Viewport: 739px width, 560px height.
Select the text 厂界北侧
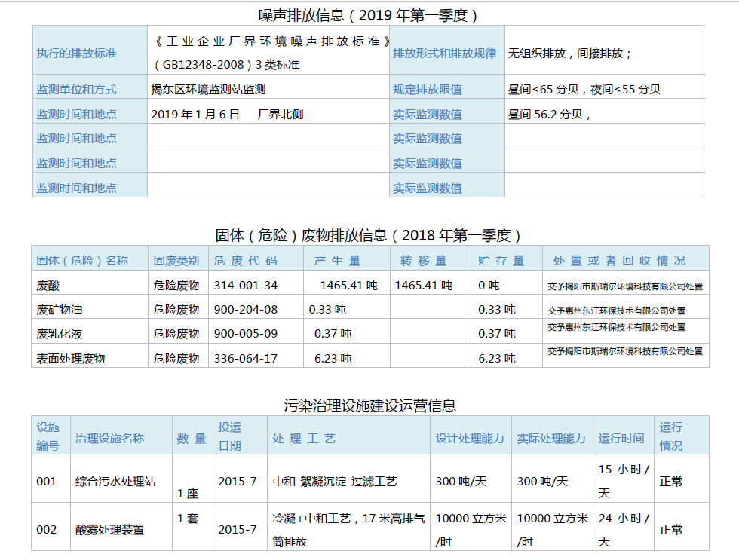[x=281, y=114]
